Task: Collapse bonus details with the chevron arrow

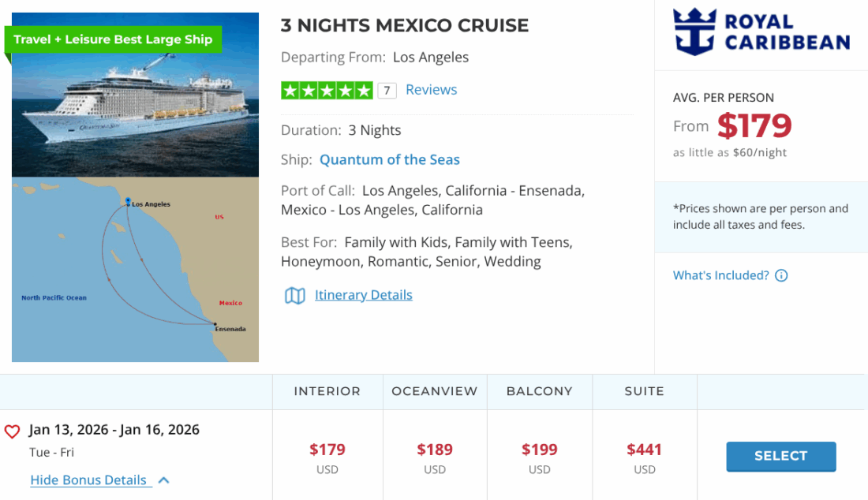Action: point(163,480)
